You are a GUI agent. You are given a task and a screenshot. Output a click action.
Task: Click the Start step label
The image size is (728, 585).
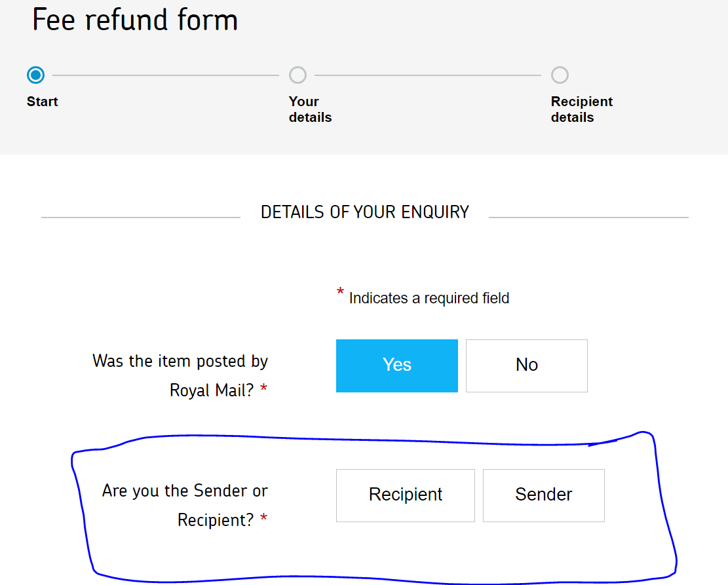pyautogui.click(x=43, y=102)
